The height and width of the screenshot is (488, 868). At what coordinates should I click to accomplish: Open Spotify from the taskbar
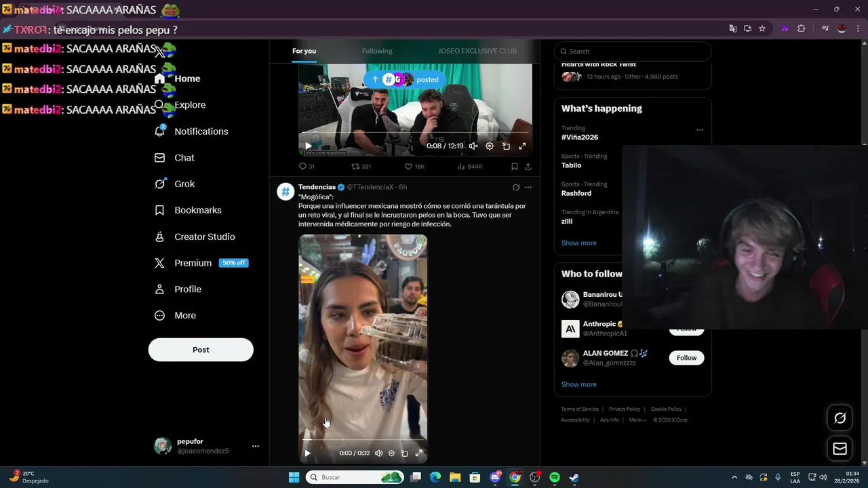coord(554,477)
